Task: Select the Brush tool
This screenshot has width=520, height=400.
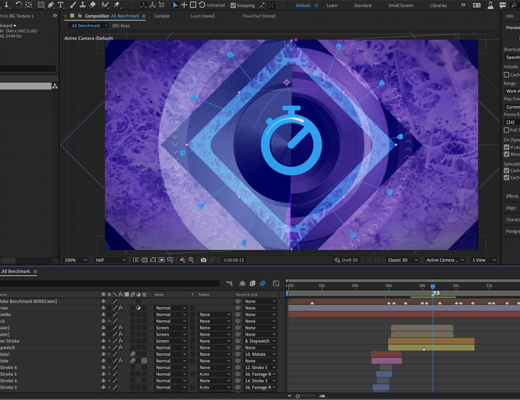Action: [x=73, y=5]
